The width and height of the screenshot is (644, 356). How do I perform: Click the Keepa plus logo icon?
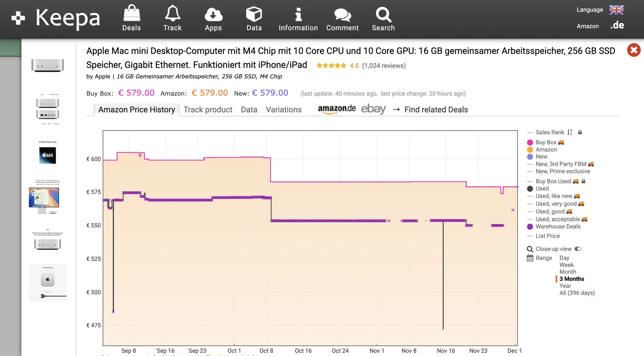(18, 18)
